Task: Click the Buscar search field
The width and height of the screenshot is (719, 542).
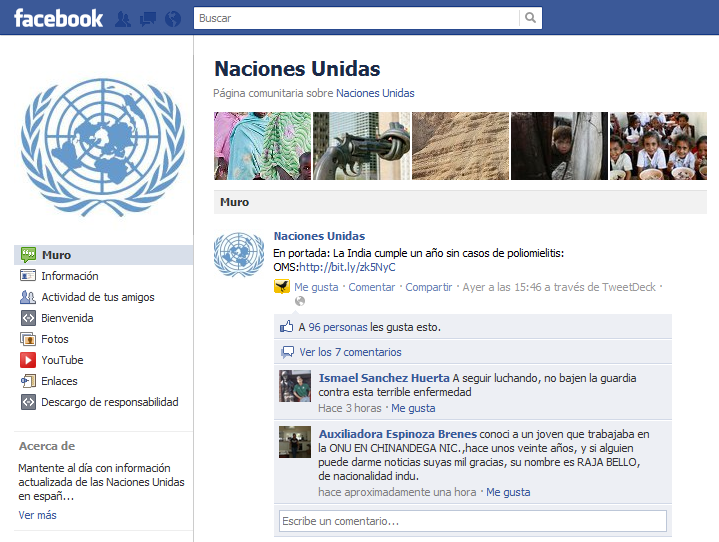Action: coord(357,18)
